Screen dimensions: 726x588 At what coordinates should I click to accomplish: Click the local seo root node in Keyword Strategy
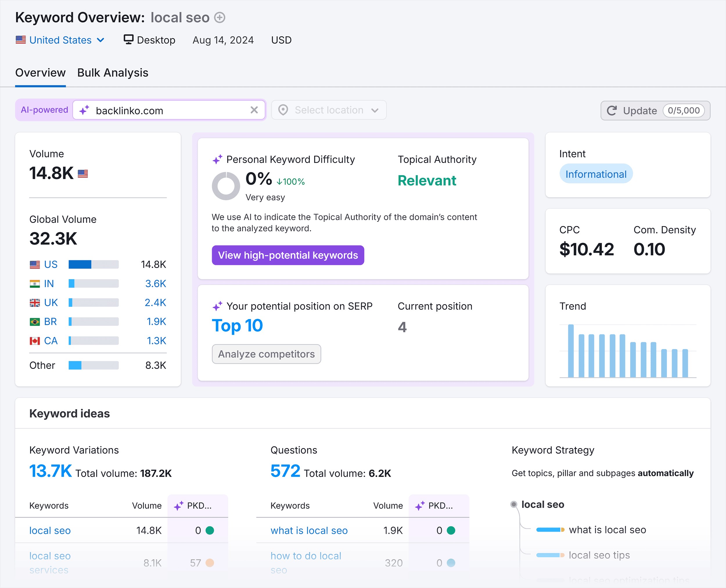[542, 504]
